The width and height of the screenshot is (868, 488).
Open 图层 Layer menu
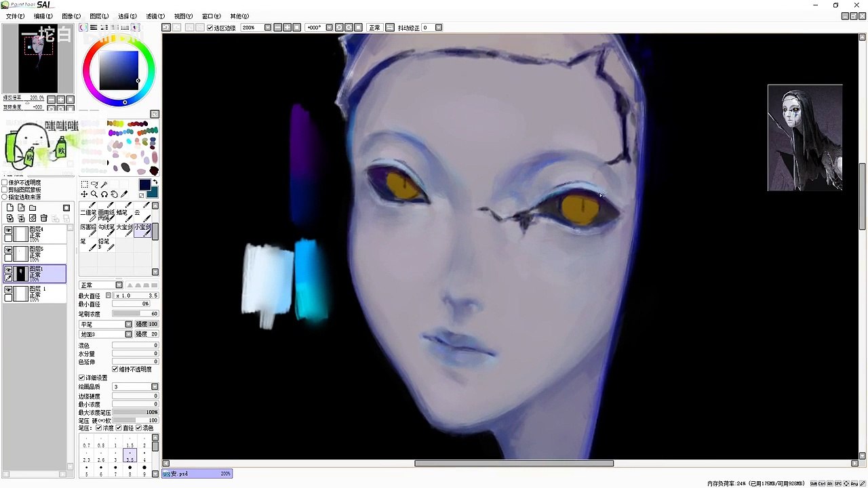pos(99,16)
